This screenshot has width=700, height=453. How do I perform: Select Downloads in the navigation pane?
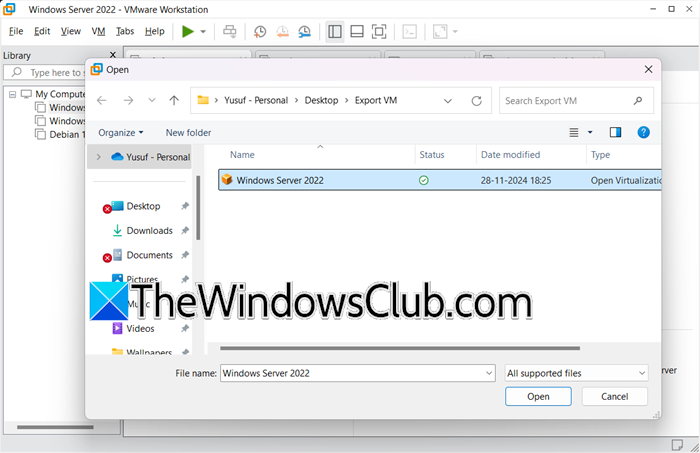149,231
